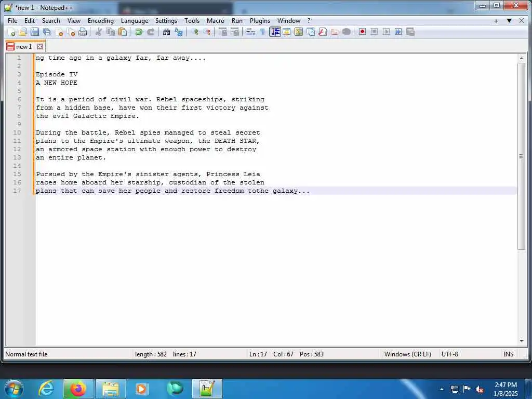532x399 pixels.
Task: Toggle synchronize horizontal scrolling
Action: pyautogui.click(x=234, y=32)
